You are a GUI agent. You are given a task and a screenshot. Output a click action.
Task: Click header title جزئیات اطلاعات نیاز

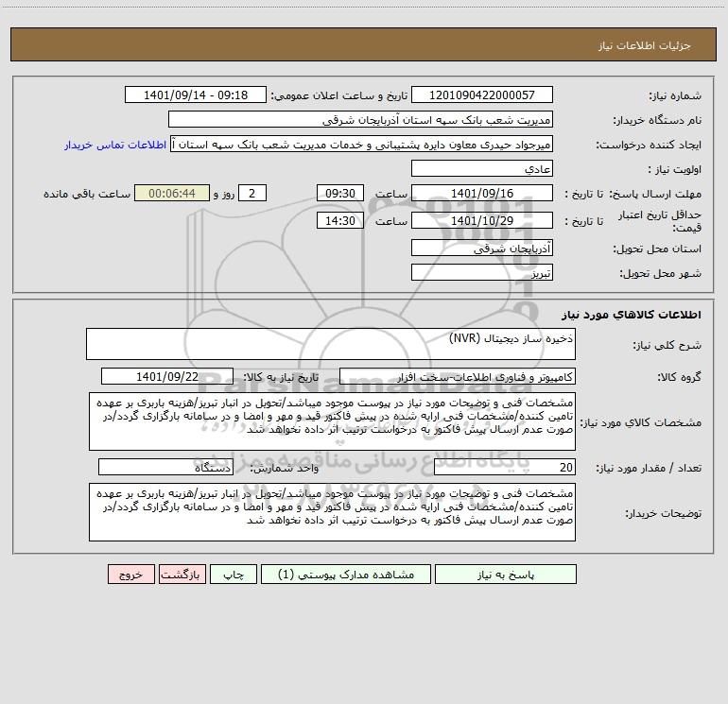click(x=645, y=45)
